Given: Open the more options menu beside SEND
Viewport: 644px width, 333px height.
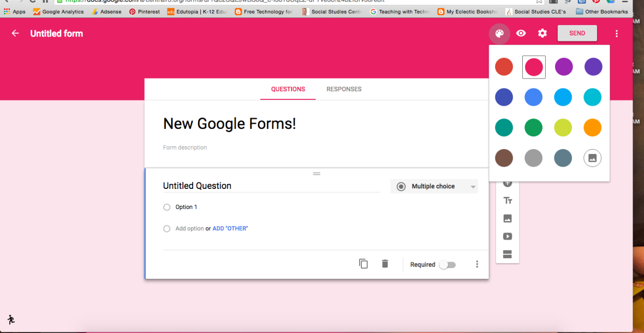Looking at the screenshot, I should coord(617,34).
